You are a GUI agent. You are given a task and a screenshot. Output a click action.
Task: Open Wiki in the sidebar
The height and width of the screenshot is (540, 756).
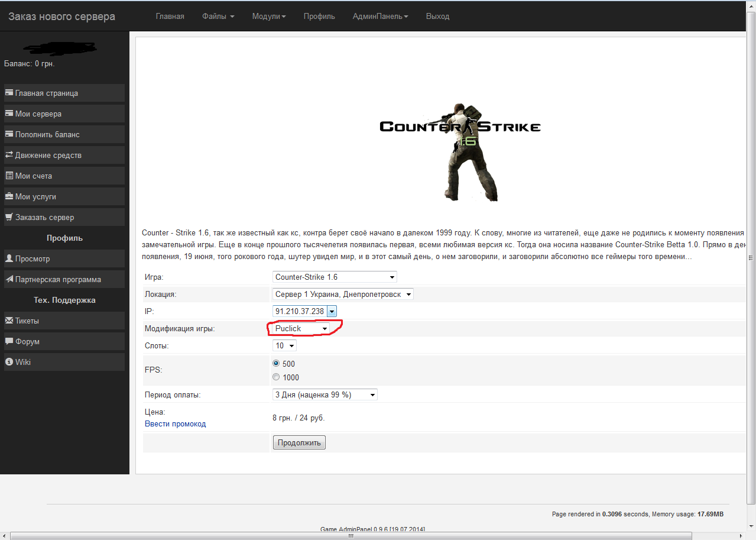click(x=64, y=362)
